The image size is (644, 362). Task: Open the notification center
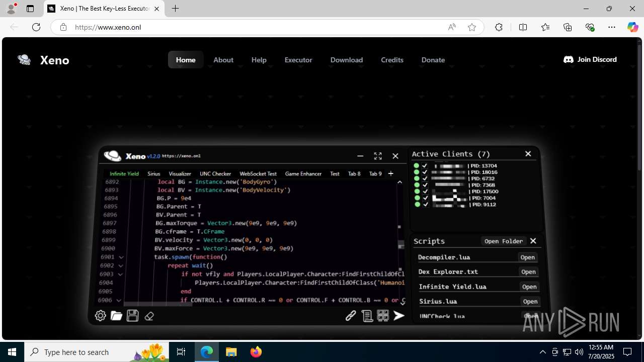click(x=628, y=352)
